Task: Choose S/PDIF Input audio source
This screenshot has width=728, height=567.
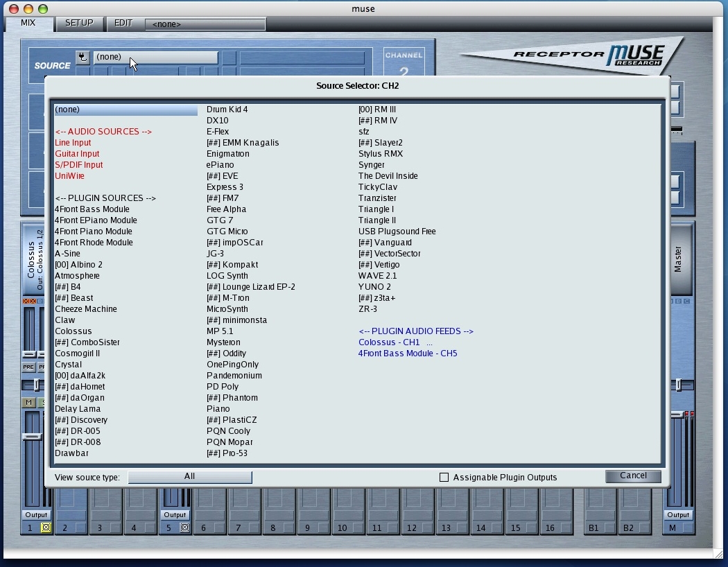Action: point(79,165)
